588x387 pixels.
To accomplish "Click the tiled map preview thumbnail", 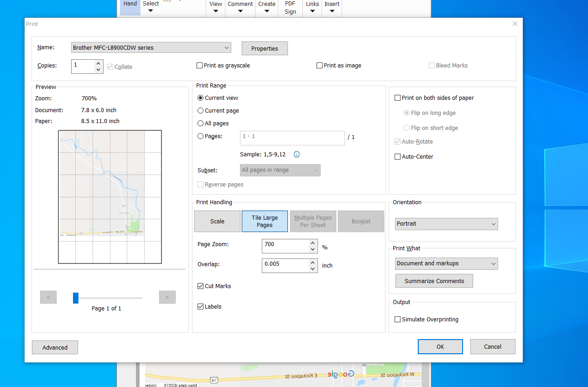I will 110,197.
